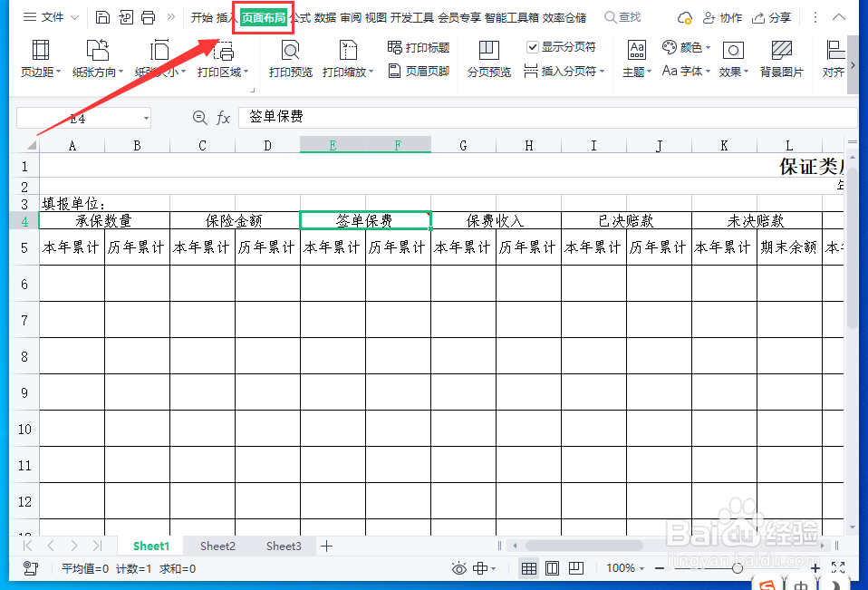Click the eye protection mode icon
Viewport: 868px width, 590px height.
458,568
